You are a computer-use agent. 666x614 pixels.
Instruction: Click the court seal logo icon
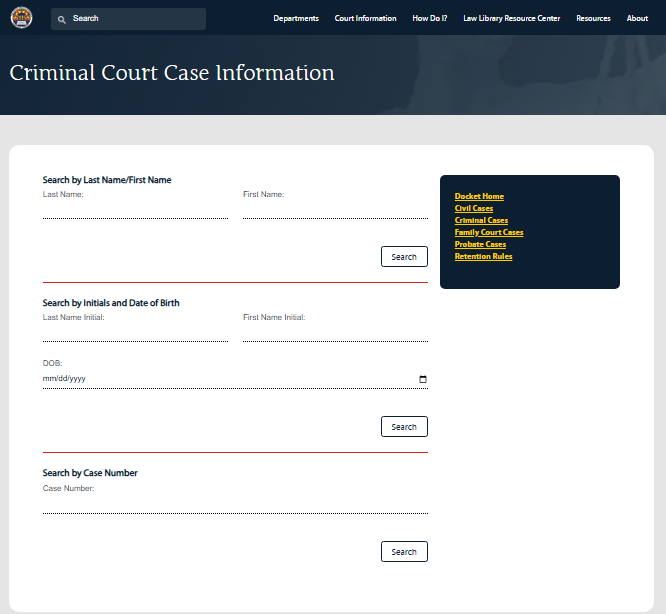[x=21, y=18]
